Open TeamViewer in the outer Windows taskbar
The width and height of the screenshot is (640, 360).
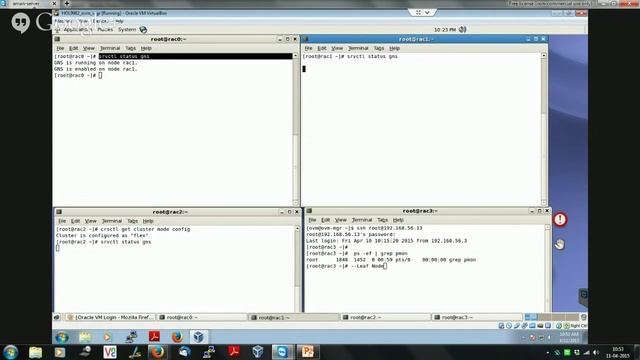tap(281, 352)
